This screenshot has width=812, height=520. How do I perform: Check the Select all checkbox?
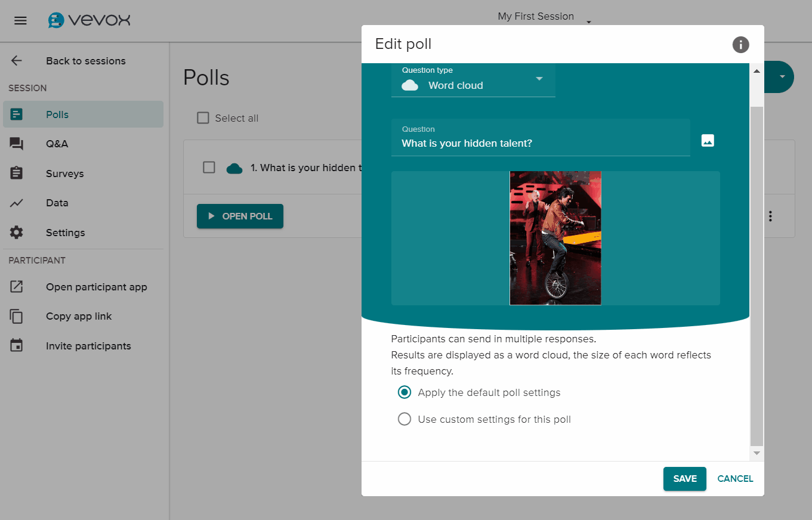pos(203,117)
